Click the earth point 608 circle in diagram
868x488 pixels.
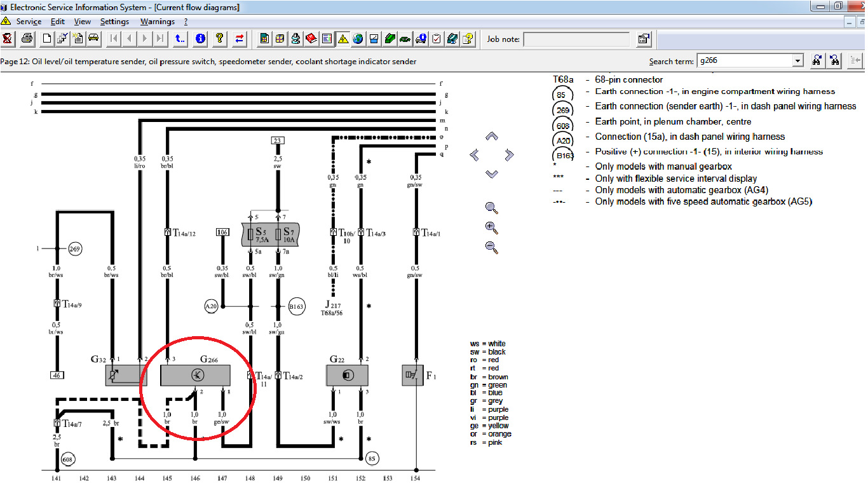click(x=68, y=458)
